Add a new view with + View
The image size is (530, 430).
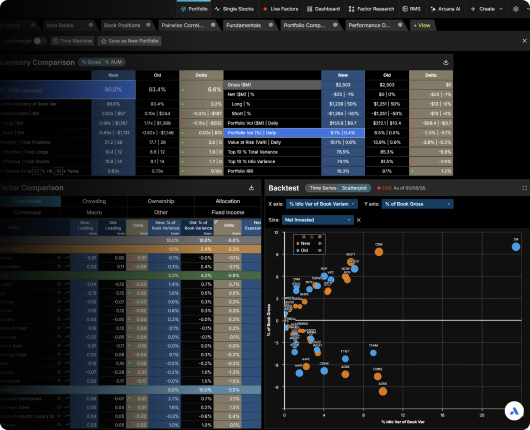(422, 25)
